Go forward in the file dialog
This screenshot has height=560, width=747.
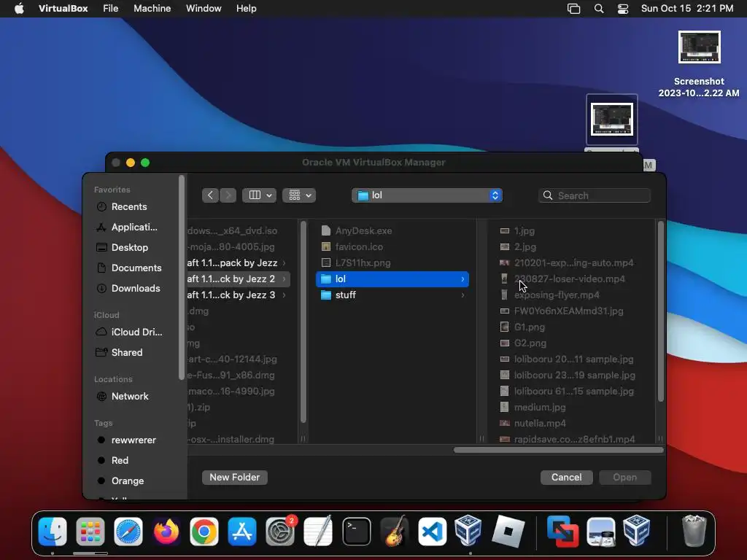(x=228, y=195)
